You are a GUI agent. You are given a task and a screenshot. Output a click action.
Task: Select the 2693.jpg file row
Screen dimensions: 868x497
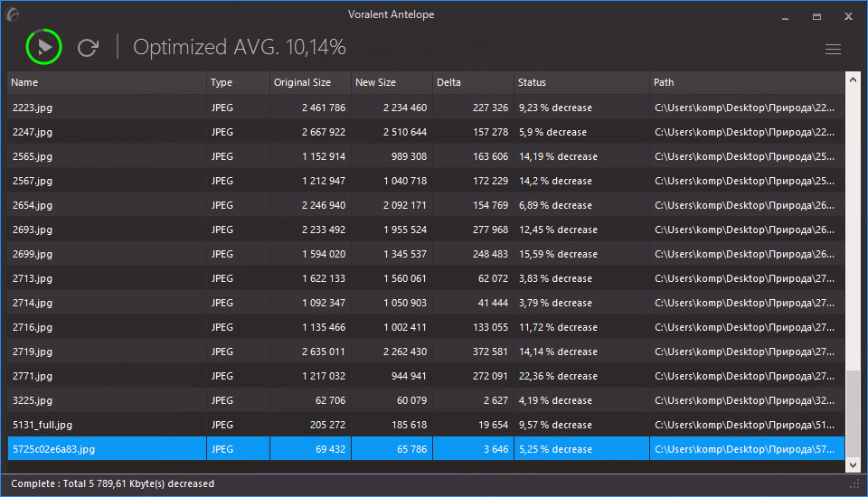pyautogui.click(x=426, y=230)
